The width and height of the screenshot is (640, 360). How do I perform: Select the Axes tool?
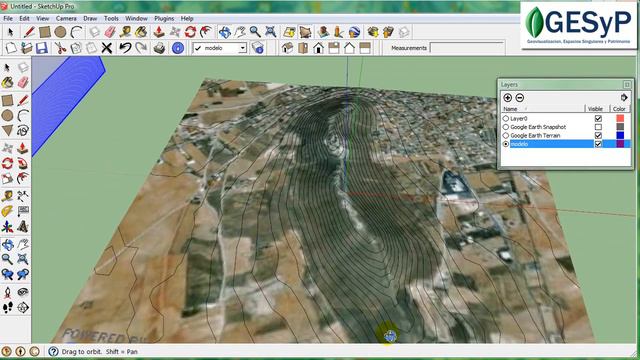pyautogui.click(x=7, y=227)
